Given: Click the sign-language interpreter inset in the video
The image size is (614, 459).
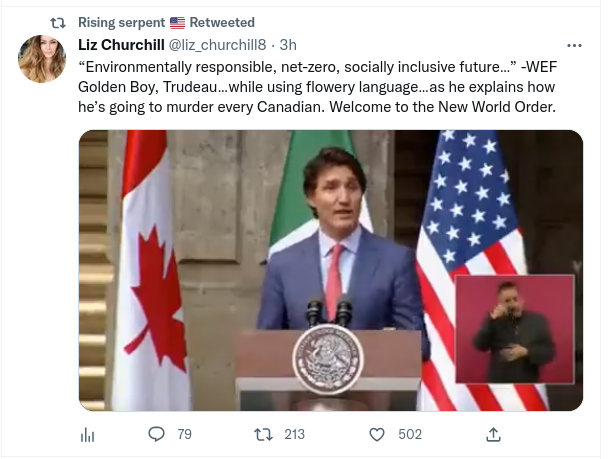Looking at the screenshot, I should pyautogui.click(x=514, y=329).
